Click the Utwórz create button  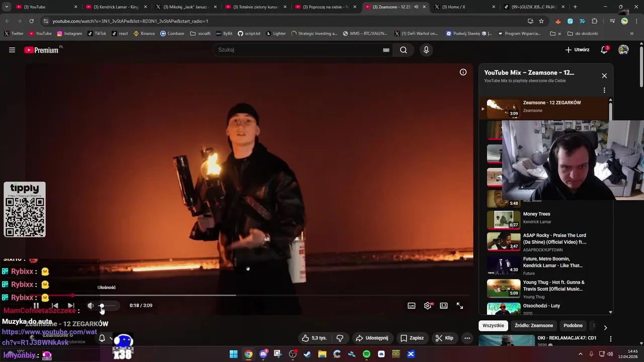(577, 50)
